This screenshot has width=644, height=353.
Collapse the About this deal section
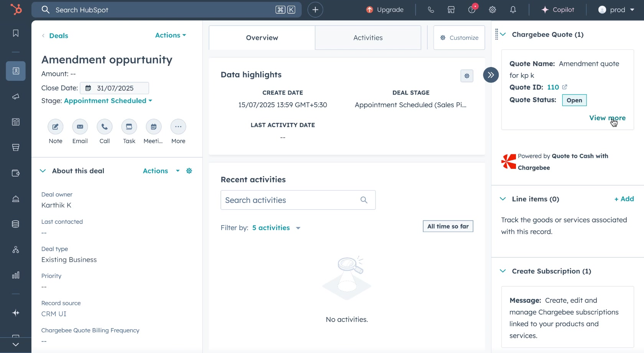coord(43,171)
